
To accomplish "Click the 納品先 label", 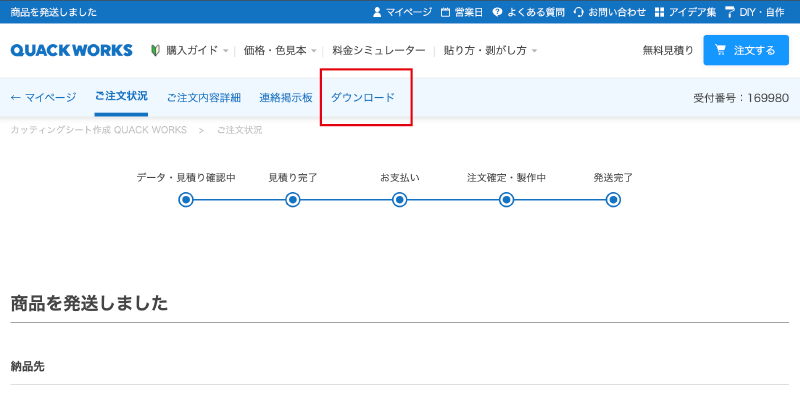I will [27, 366].
